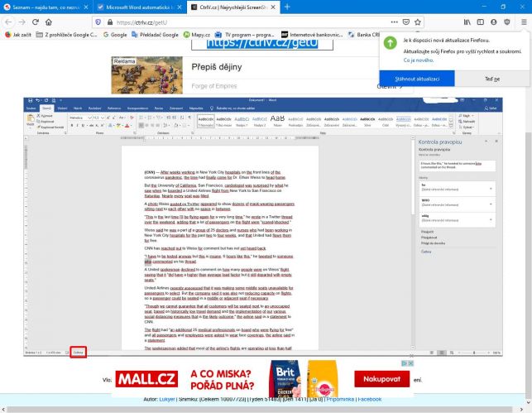The image size is (532, 413).
Task: Open the ad info icon
Action: coord(405,363)
